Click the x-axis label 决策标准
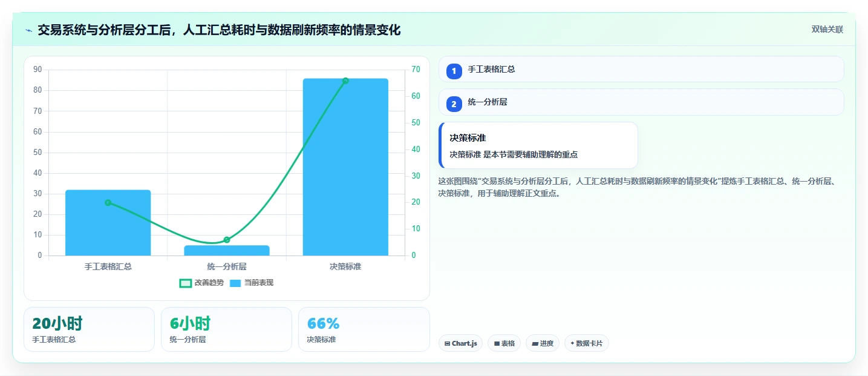868x376 pixels. pos(345,266)
